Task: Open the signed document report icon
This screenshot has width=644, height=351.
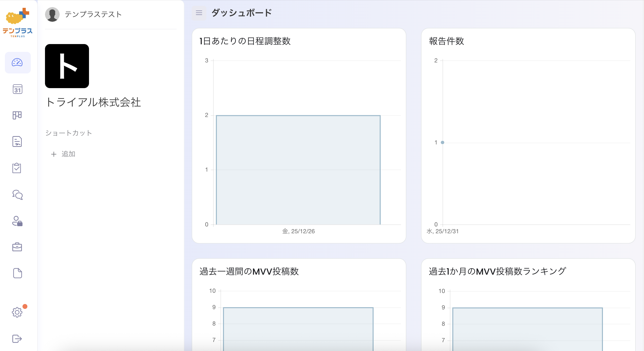Action: point(17,141)
